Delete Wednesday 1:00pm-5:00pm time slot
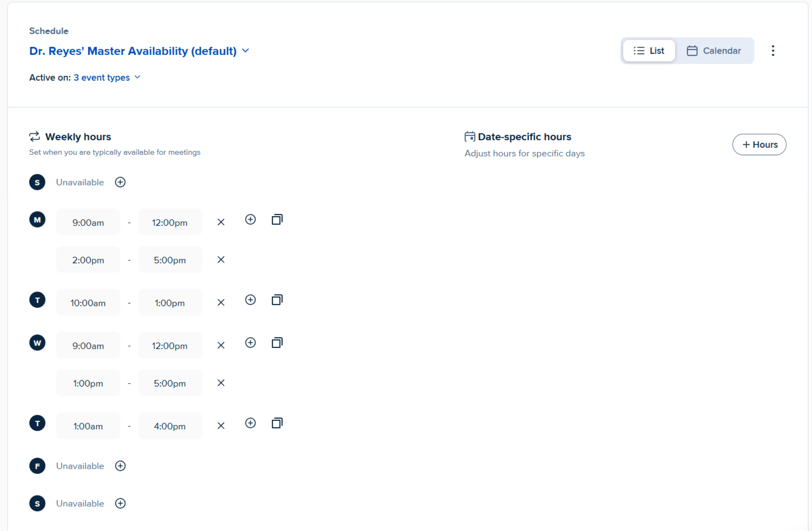 (221, 383)
